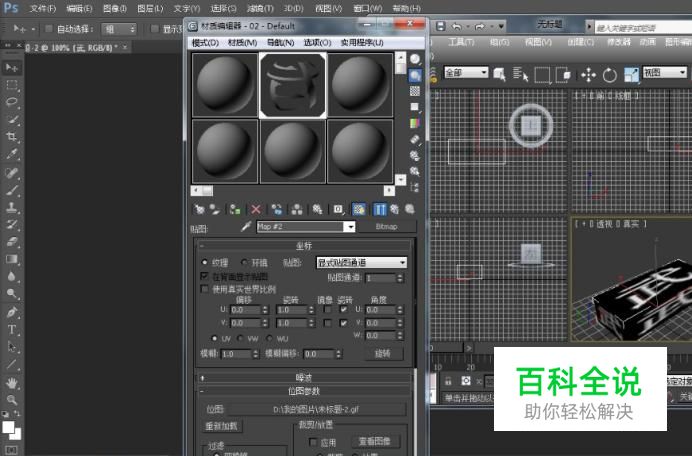Click the red X reset material icon
Viewport: 692px width, 456px height.
point(256,209)
